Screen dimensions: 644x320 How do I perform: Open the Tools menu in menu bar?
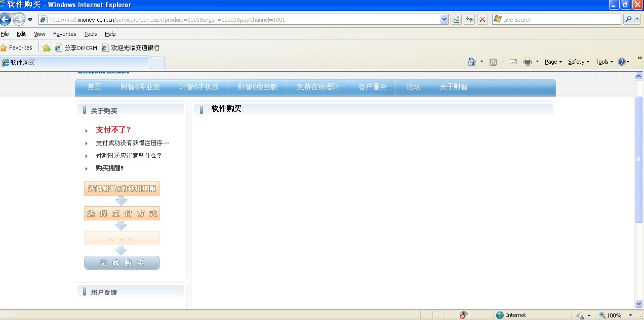coord(91,34)
